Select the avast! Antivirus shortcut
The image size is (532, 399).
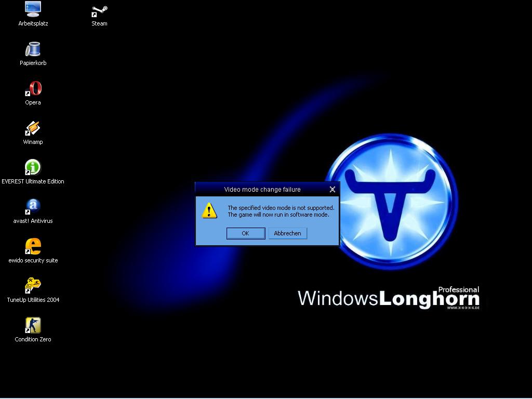pyautogui.click(x=33, y=207)
